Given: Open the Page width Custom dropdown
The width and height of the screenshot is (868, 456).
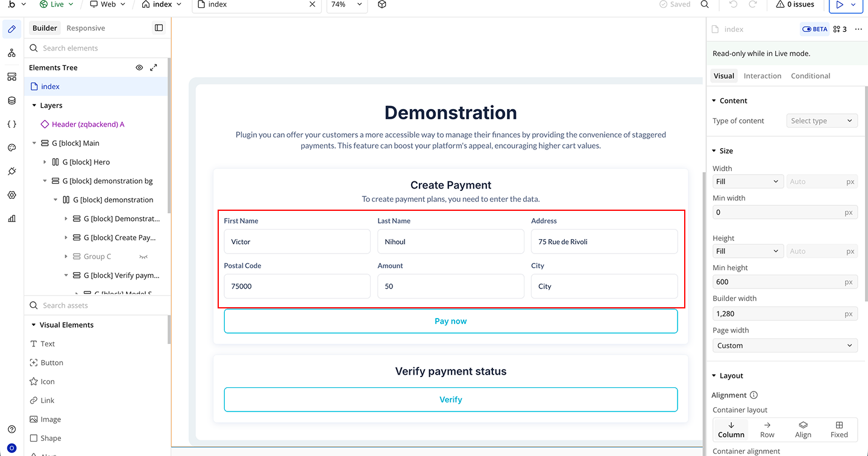Looking at the screenshot, I should [x=785, y=345].
